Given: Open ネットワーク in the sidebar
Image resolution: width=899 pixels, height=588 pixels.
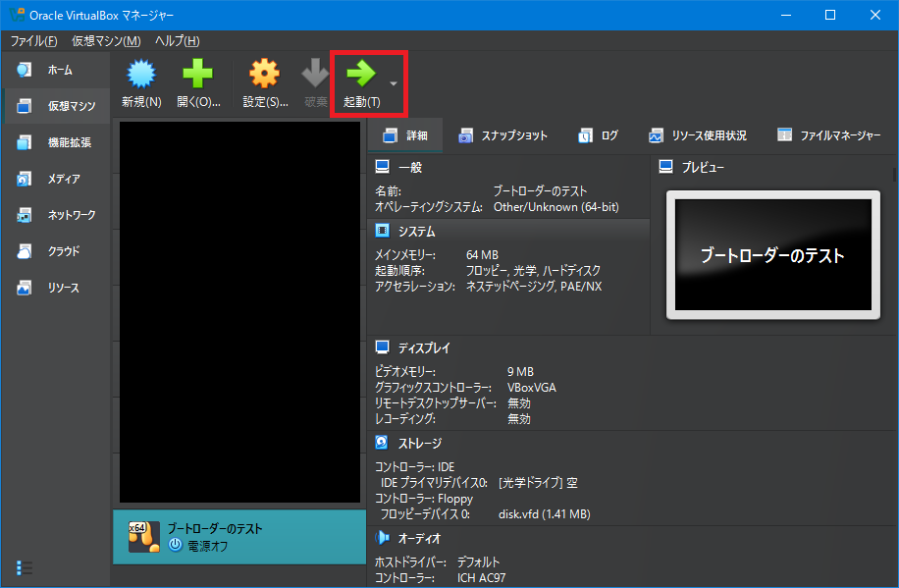Looking at the screenshot, I should [56, 215].
